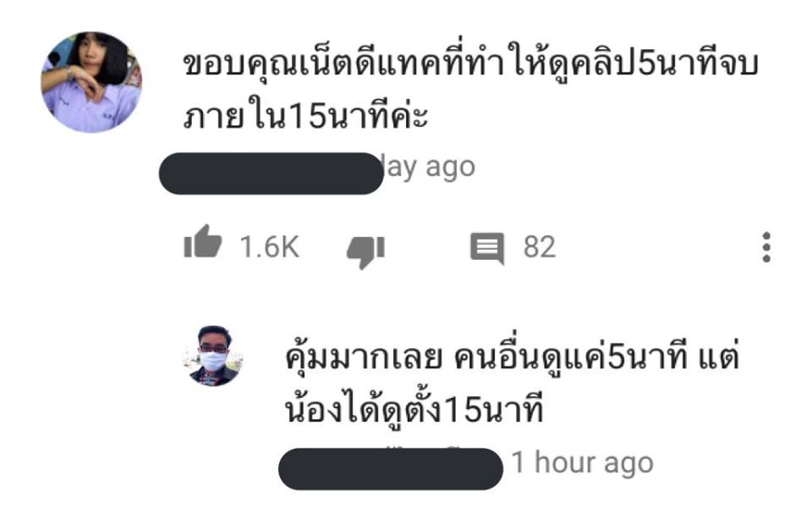Screen dimensions: 812x508
Task: Select the blacked-out username above the likes
Action: click(x=271, y=173)
